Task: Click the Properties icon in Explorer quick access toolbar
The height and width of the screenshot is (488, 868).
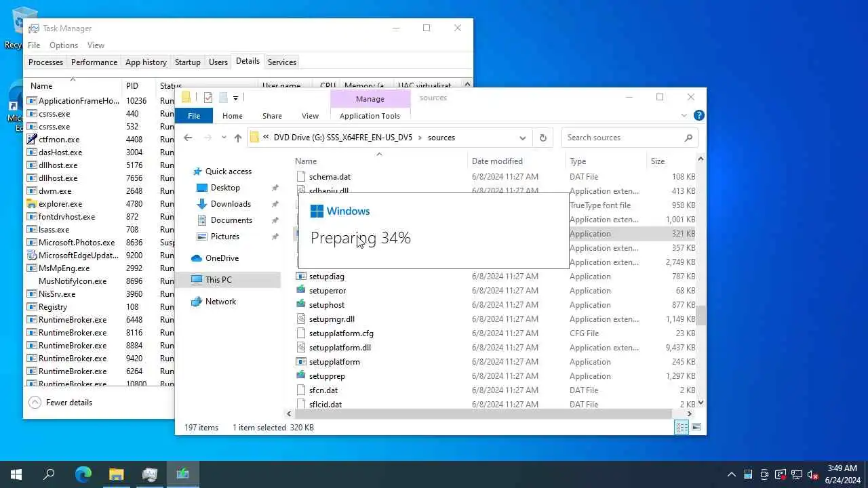Action: pos(208,98)
